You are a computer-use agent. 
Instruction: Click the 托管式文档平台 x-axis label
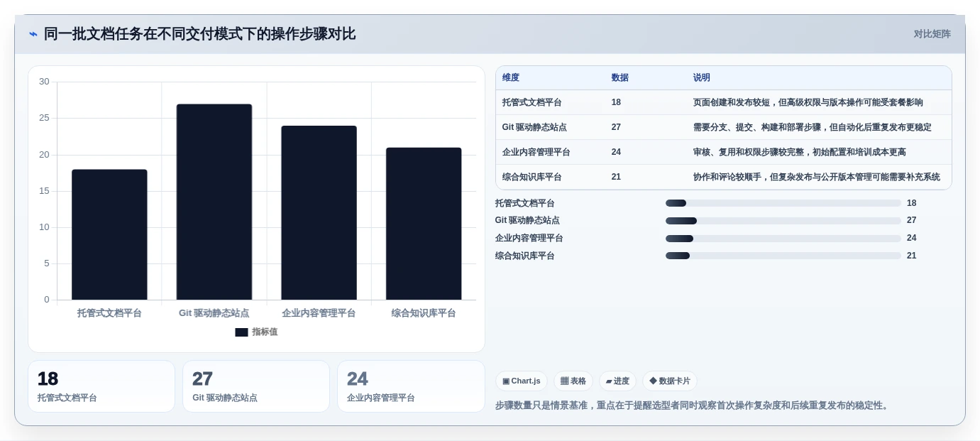(x=109, y=313)
